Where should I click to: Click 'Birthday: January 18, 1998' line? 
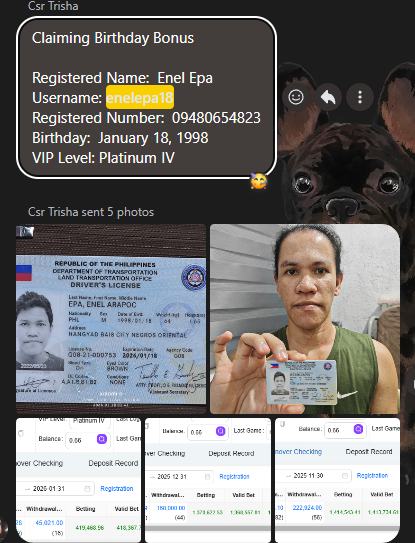coord(120,138)
